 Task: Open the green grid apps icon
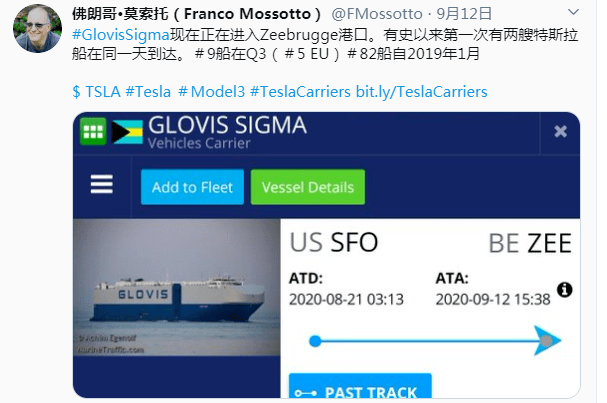click(93, 131)
